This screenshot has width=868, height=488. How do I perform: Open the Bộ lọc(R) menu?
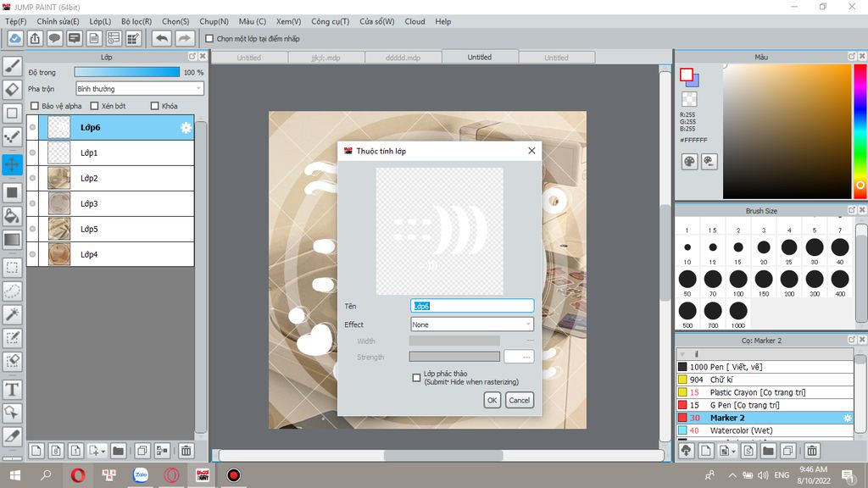pyautogui.click(x=136, y=21)
